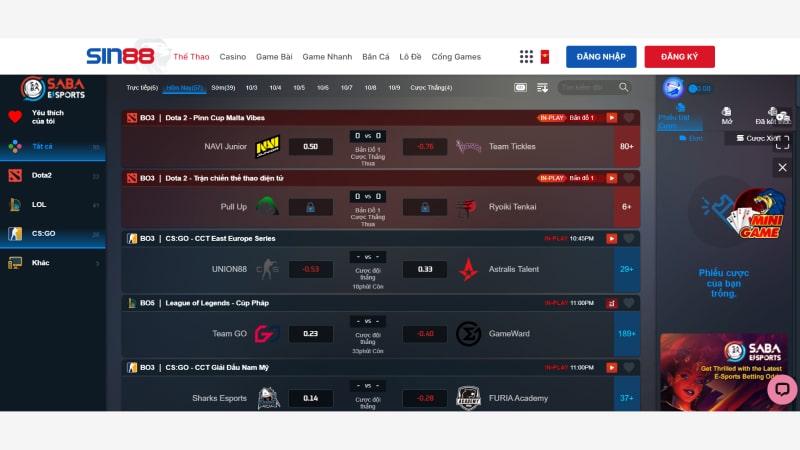This screenshot has height=450, width=800.
Task: Bet Sharks Esports odds 0.14
Action: [310, 398]
